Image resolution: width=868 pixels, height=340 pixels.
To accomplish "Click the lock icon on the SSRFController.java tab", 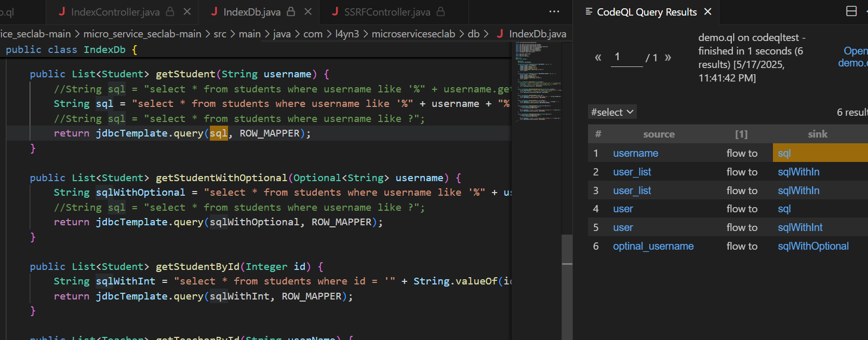I will pyautogui.click(x=440, y=11).
